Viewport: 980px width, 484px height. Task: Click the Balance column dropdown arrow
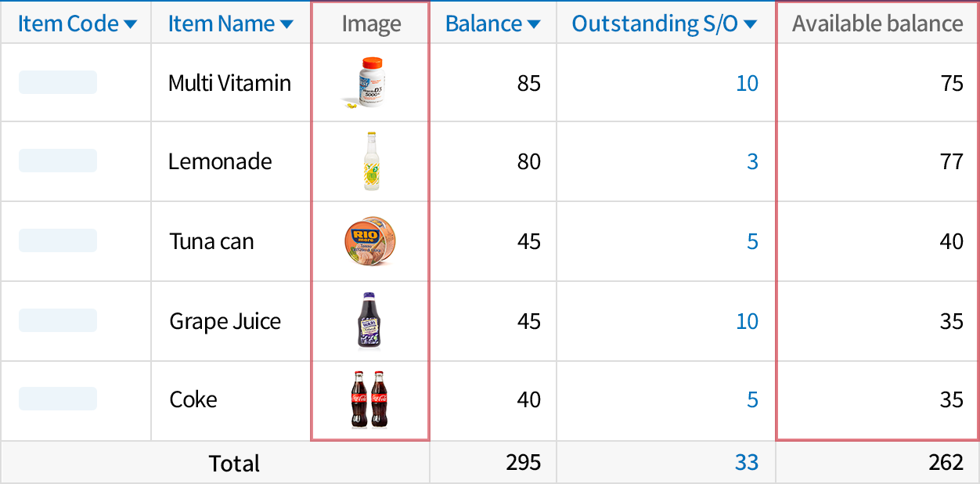pyautogui.click(x=534, y=25)
